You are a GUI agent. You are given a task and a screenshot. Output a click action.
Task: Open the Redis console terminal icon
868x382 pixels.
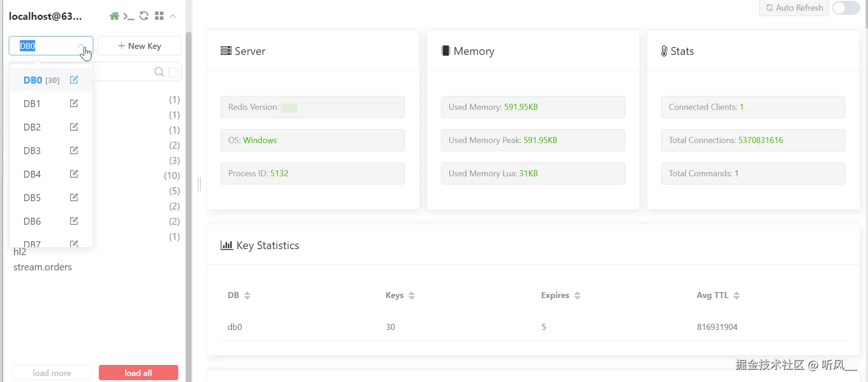(129, 16)
